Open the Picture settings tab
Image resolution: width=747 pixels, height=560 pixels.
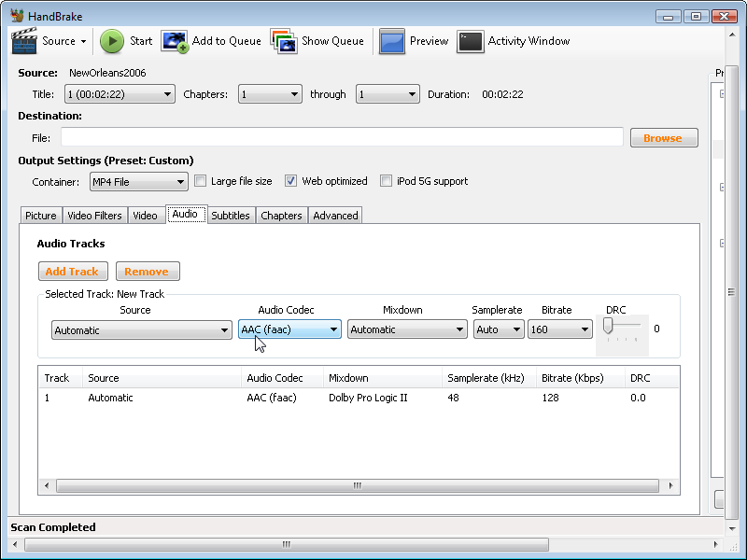[x=40, y=215]
